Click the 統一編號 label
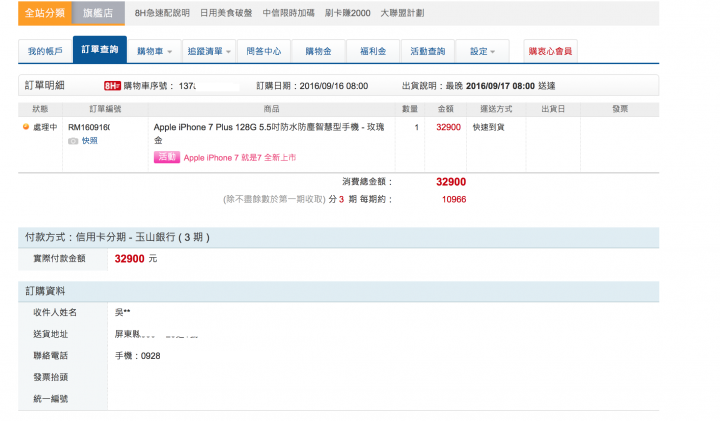This screenshot has height=421, width=720. click(x=51, y=399)
